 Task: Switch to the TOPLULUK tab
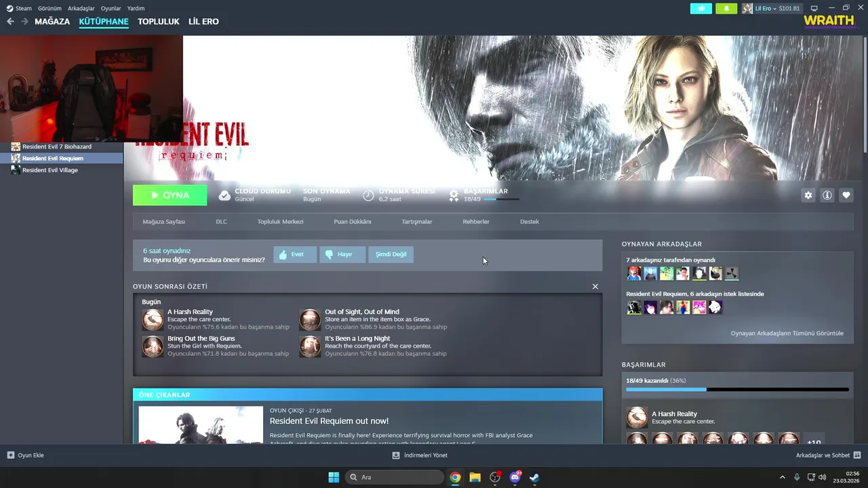(158, 22)
